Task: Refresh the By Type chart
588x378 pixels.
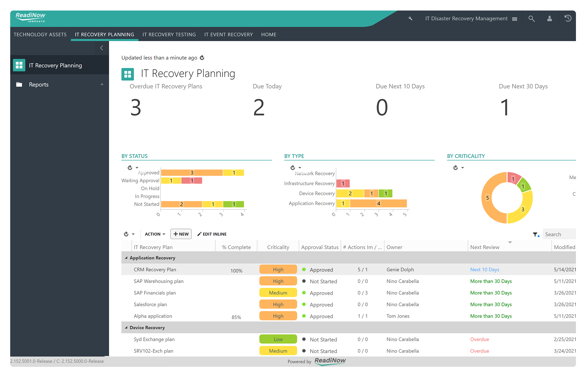Action: (x=293, y=168)
